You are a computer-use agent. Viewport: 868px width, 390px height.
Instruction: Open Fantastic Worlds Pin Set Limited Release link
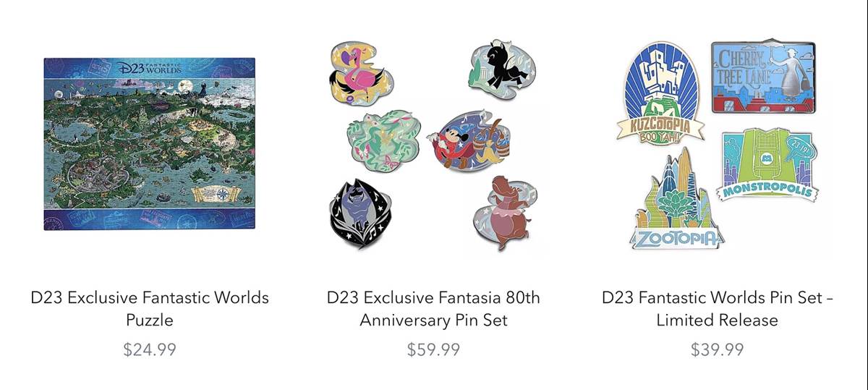coord(718,308)
